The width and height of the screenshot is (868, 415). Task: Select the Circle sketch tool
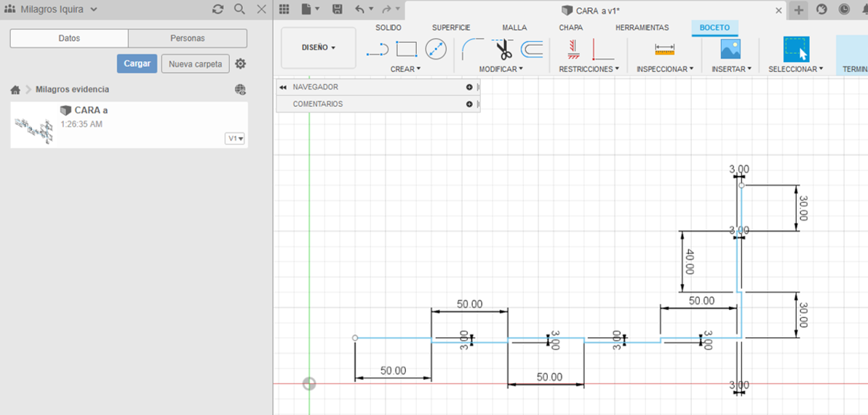(x=436, y=50)
